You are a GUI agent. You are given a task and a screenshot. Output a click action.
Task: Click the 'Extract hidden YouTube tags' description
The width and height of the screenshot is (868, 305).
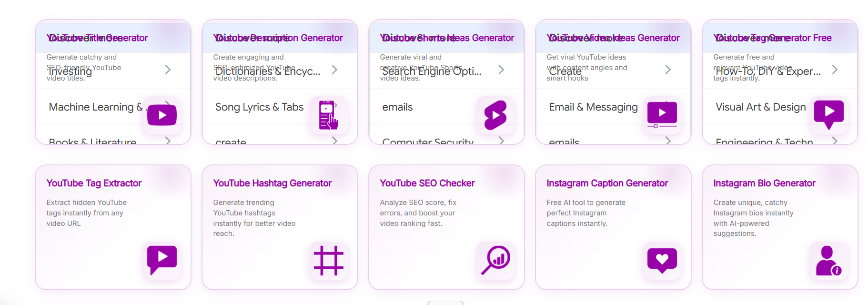86,213
